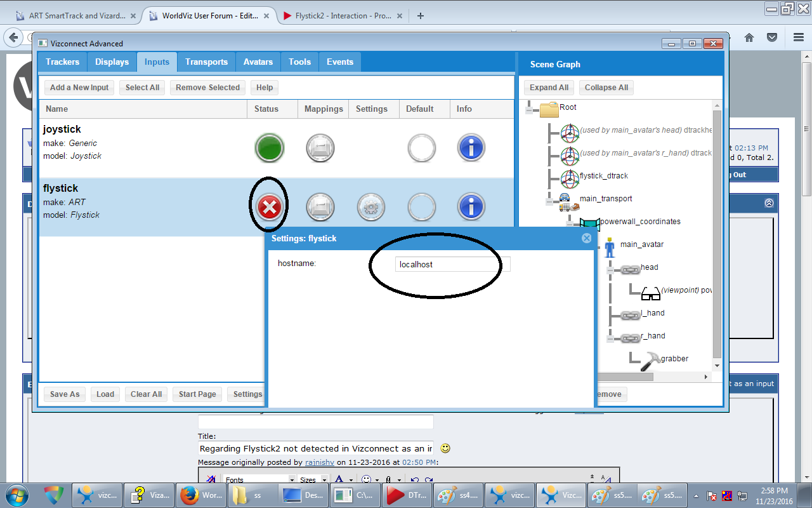Open flystick settings gear icon
The image size is (812, 508).
[x=371, y=207]
